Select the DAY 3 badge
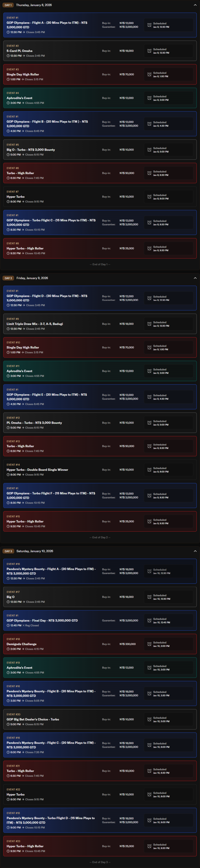The image size is (200, 868). pos(8,551)
